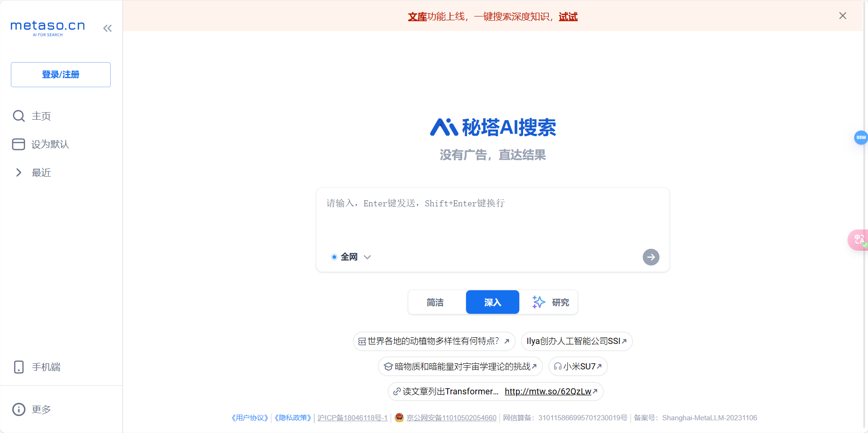The height and width of the screenshot is (433, 868).
Task: Click the translation icon on the right edge
Action: point(859,239)
